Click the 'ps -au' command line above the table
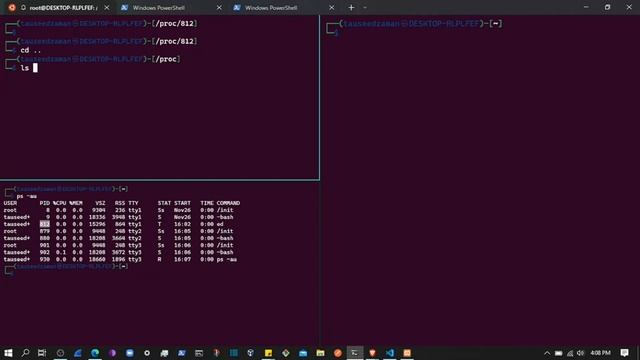 click(x=27, y=196)
